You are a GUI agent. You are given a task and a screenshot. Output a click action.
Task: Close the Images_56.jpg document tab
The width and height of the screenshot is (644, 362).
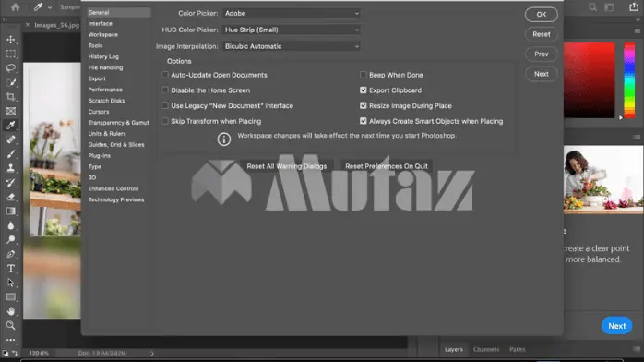28,25
